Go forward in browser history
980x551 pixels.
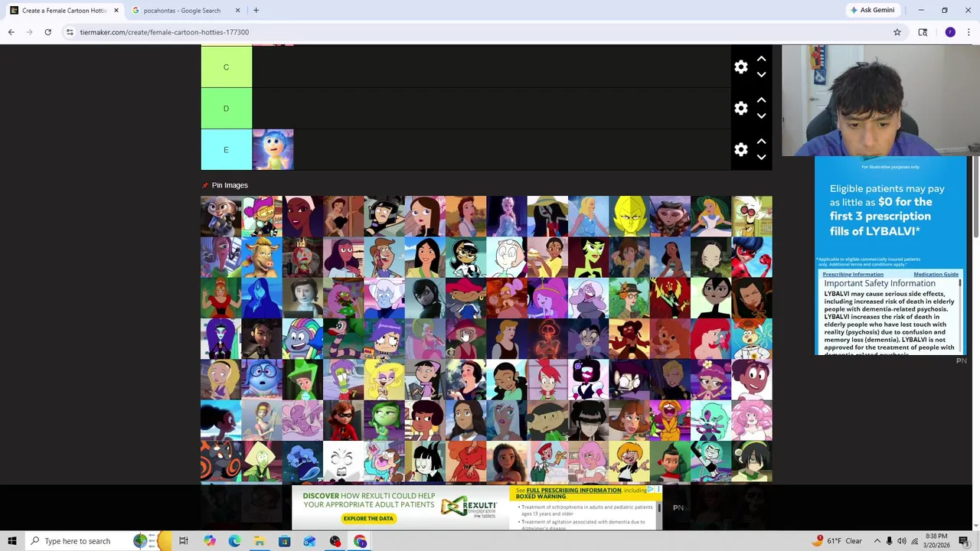29,32
